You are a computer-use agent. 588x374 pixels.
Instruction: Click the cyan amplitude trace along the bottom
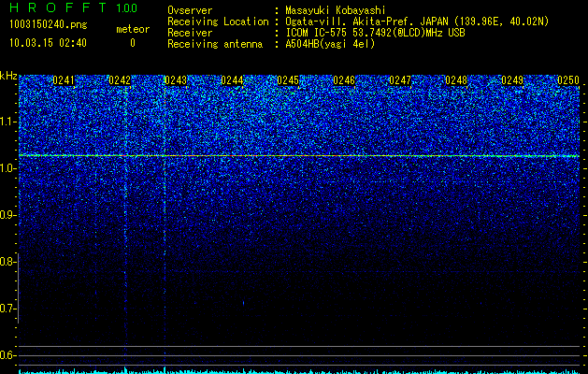coord(299,371)
